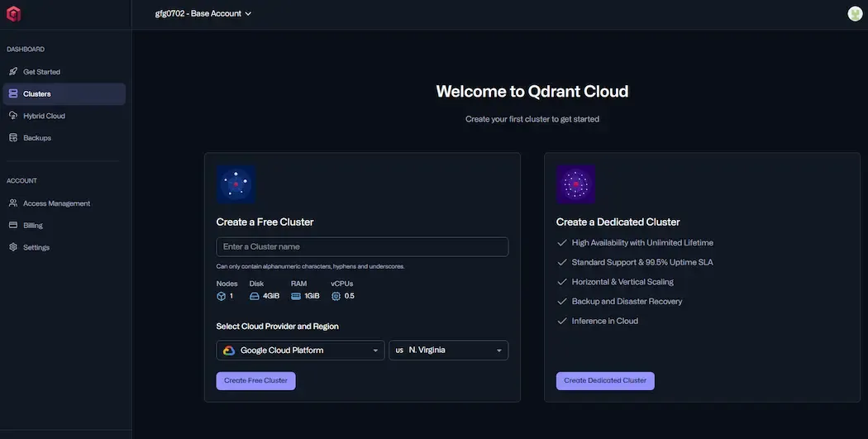
Task: Click the Backup and Disaster Recovery checkmark
Action: coord(562,301)
